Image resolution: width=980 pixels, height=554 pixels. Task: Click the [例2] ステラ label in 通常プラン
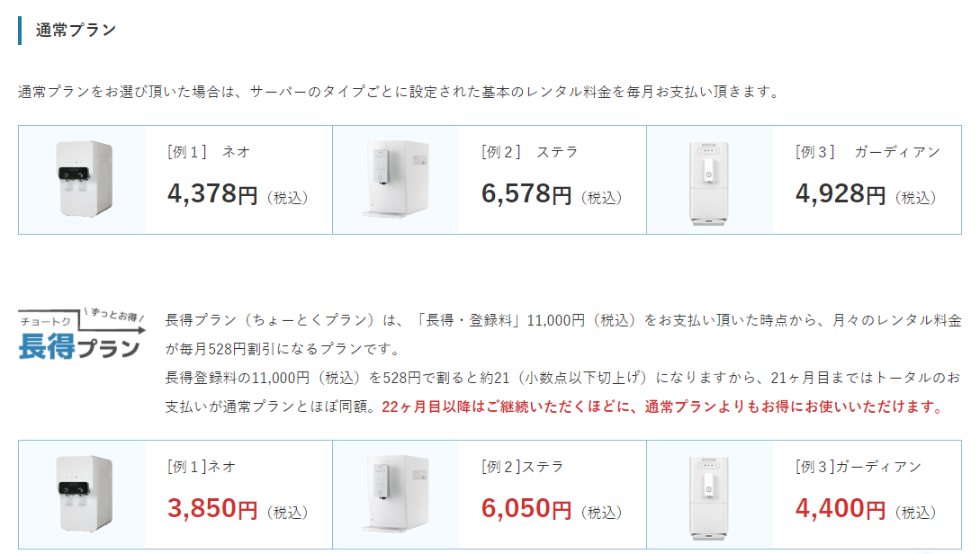coord(529,152)
